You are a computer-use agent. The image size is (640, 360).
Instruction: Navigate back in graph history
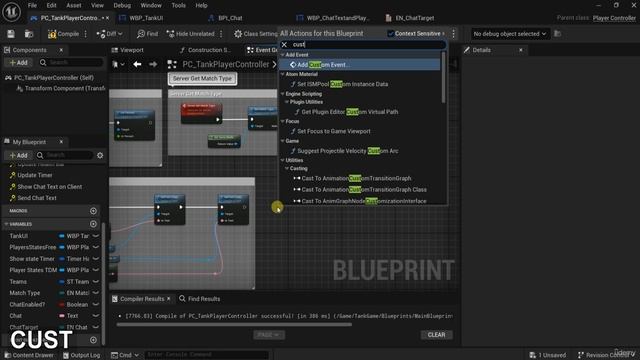[137, 64]
